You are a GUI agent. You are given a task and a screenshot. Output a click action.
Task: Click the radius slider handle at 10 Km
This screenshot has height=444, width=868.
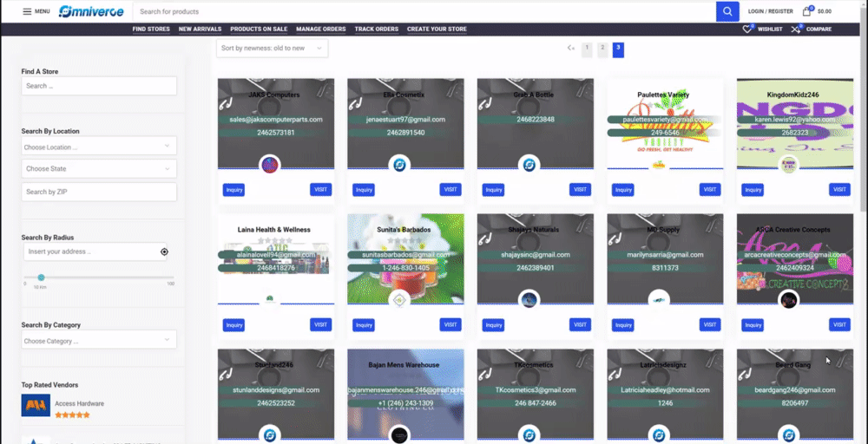click(x=41, y=277)
